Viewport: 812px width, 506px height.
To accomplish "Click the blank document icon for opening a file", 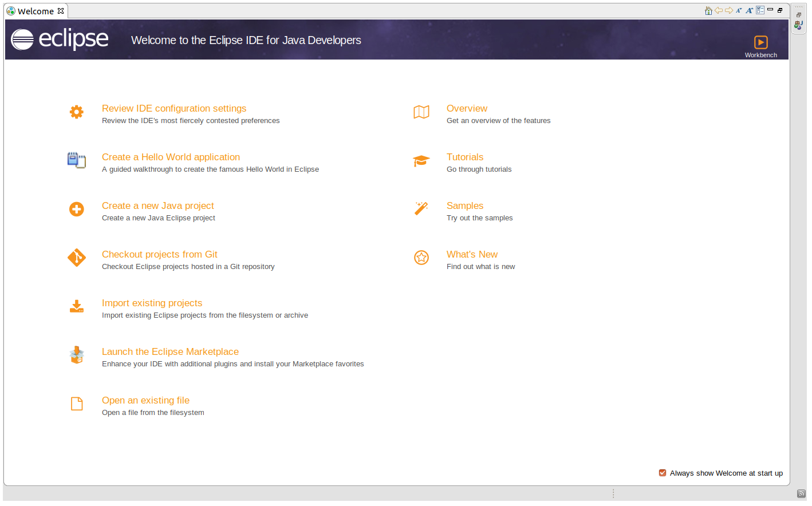I will (x=77, y=404).
